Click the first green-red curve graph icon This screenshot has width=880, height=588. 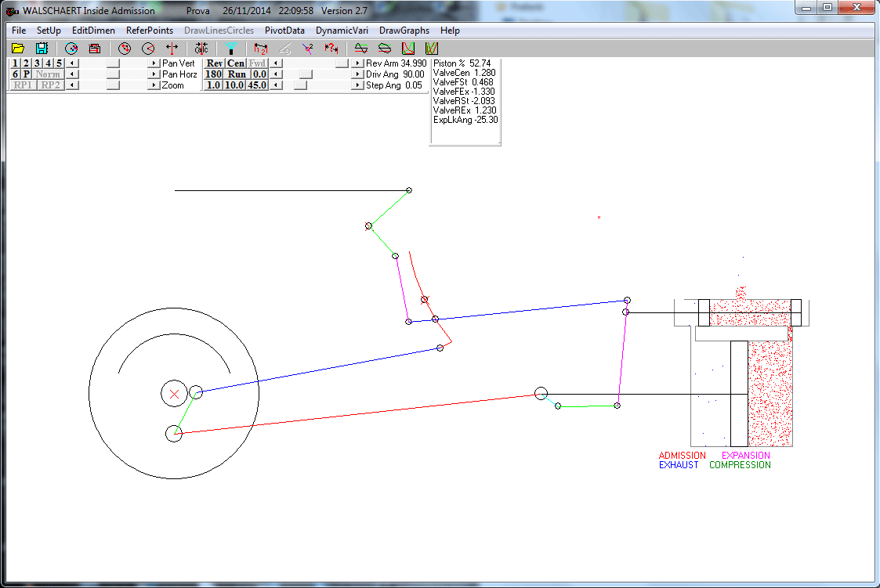click(x=408, y=49)
